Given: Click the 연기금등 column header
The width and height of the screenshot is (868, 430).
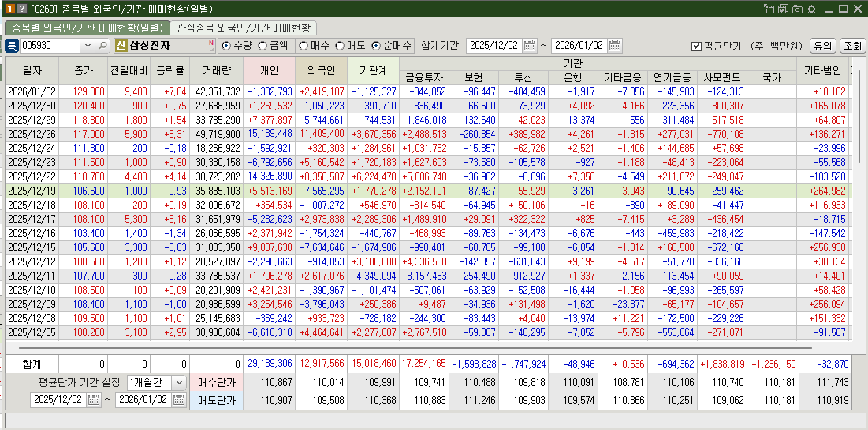Looking at the screenshot, I should click(672, 77).
